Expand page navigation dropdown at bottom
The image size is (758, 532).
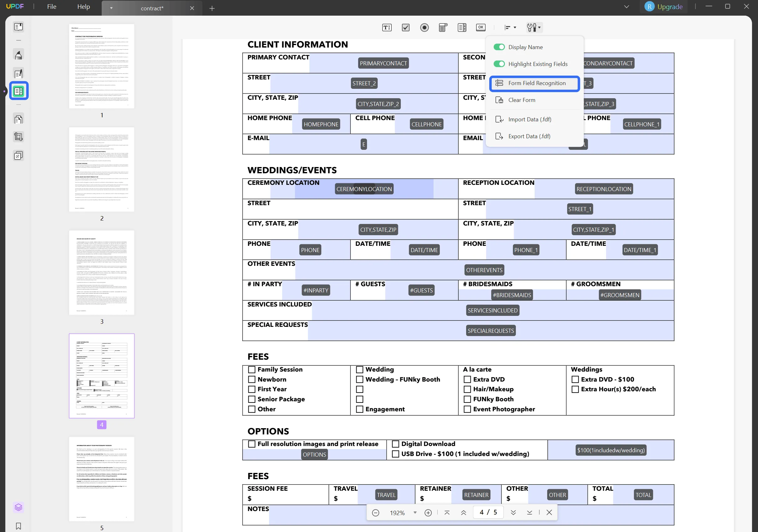[x=415, y=512]
